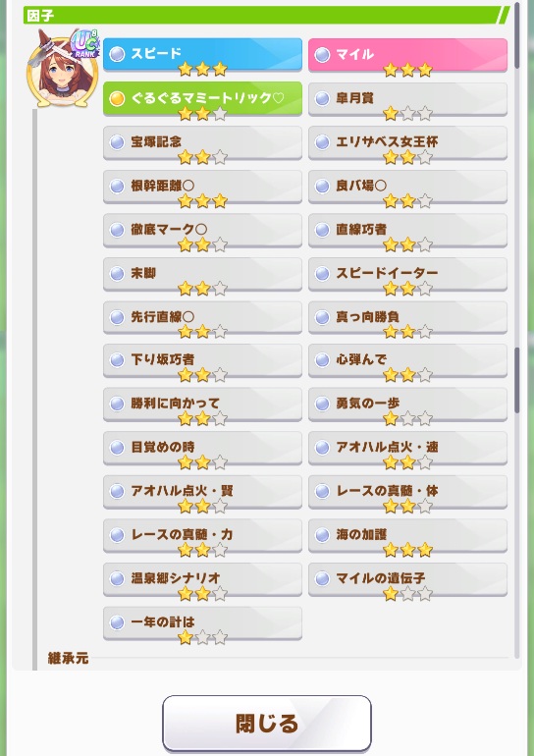The width and height of the screenshot is (534, 756).
Task: Select the 根幹距離○ skill factor
Action: click(202, 187)
